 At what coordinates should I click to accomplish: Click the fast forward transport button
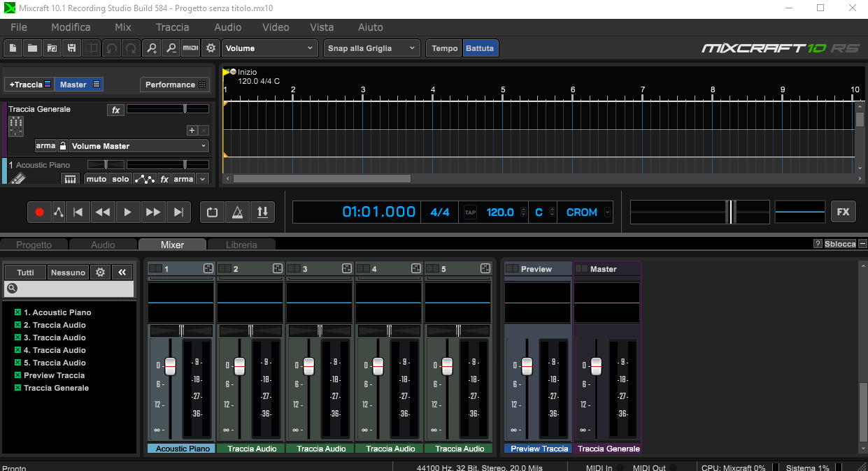(x=152, y=212)
